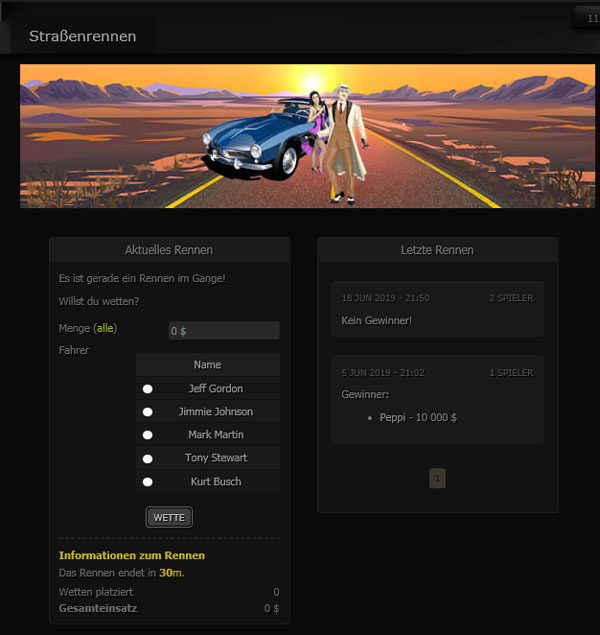
Task: Click the Aktuelles Rennen panel header
Action: pyautogui.click(x=169, y=250)
